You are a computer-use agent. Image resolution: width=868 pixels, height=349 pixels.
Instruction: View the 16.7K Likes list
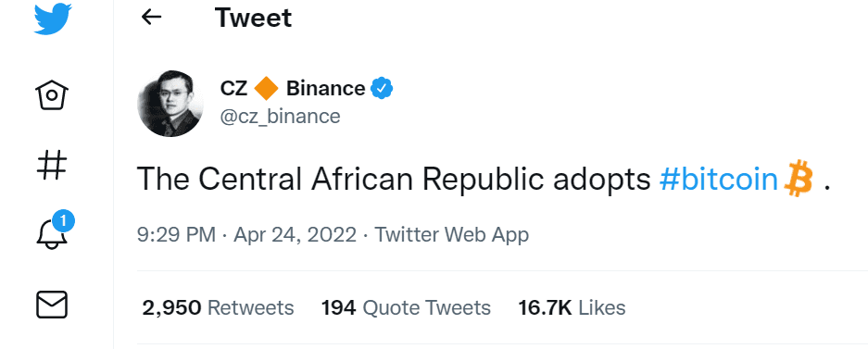[572, 307]
